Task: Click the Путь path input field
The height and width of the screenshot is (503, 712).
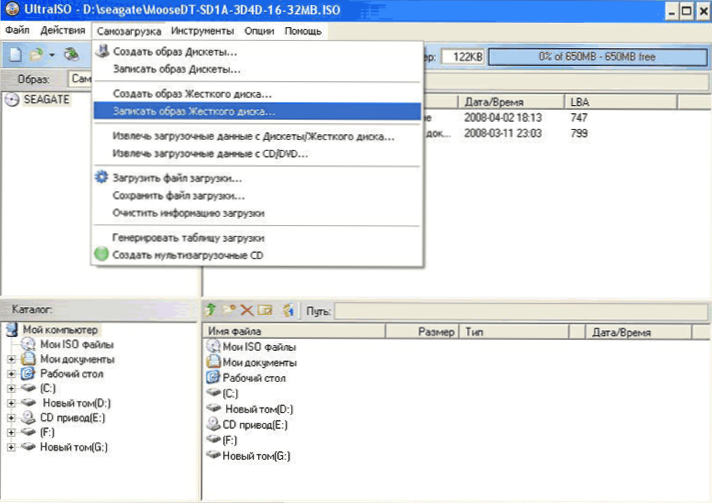Action: tap(521, 311)
